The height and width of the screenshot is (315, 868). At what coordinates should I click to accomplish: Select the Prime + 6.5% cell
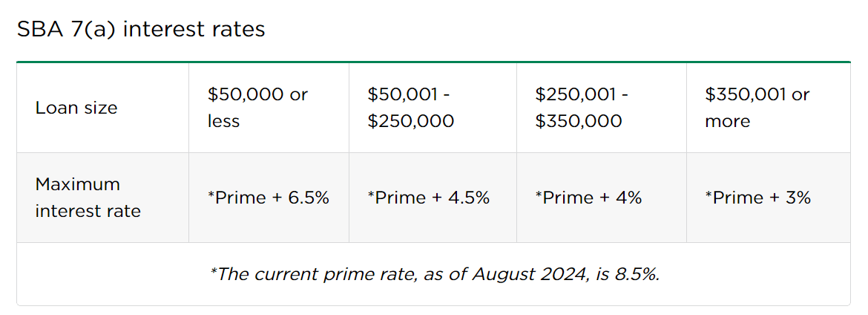(269, 198)
